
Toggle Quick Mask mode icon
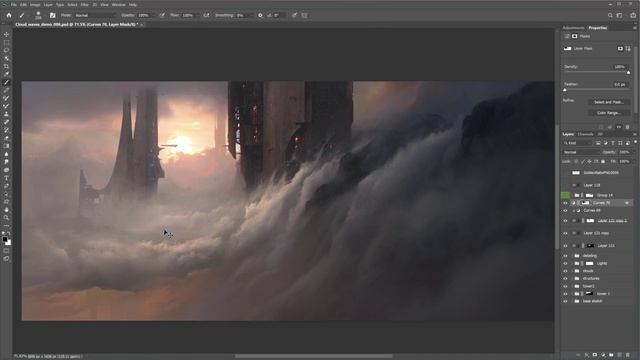[x=6, y=251]
